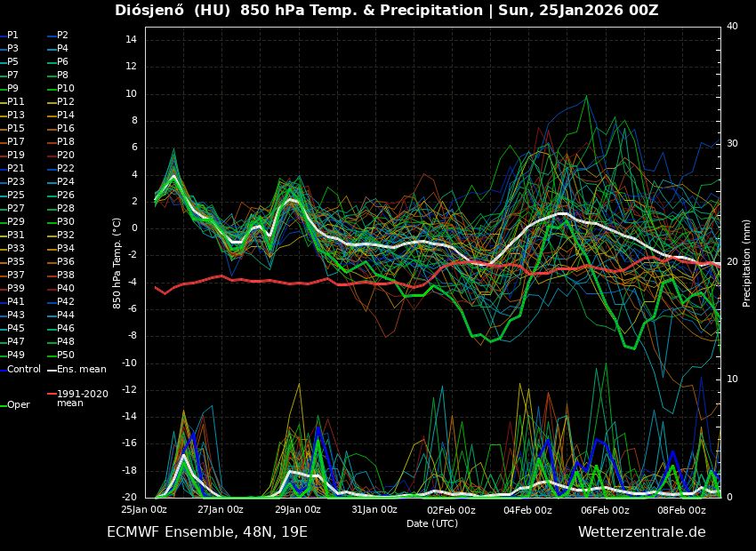
Task: Click the 850 hPa Temp. (°C) axis label
Action: [x=117, y=263]
